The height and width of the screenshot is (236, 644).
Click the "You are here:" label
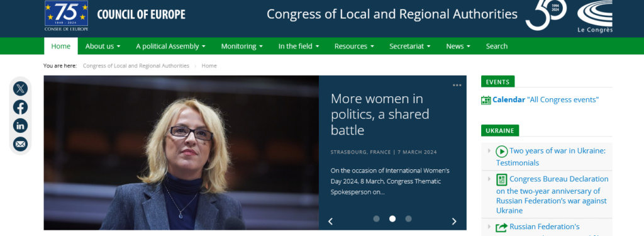(60, 66)
